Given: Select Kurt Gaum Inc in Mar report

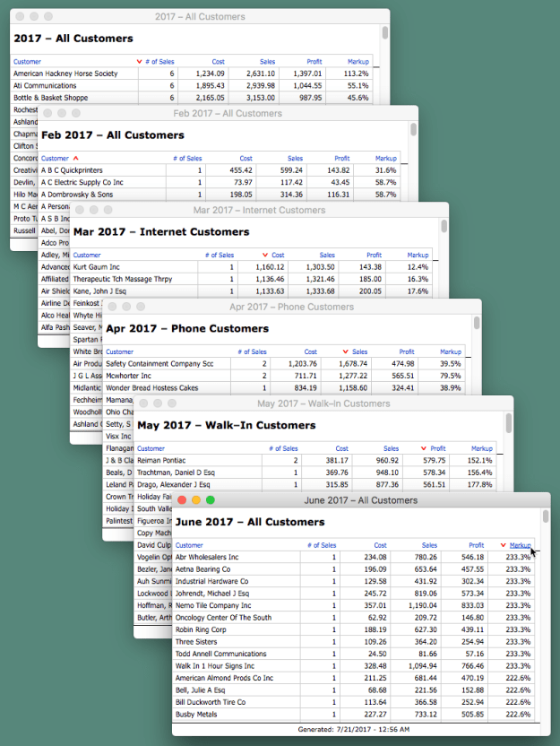Looking at the screenshot, I should pyautogui.click(x=252, y=267).
